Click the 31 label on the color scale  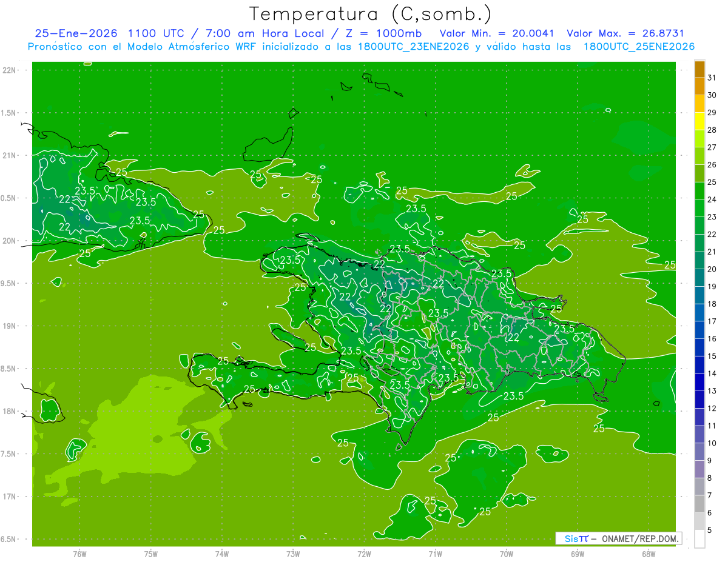tap(712, 78)
